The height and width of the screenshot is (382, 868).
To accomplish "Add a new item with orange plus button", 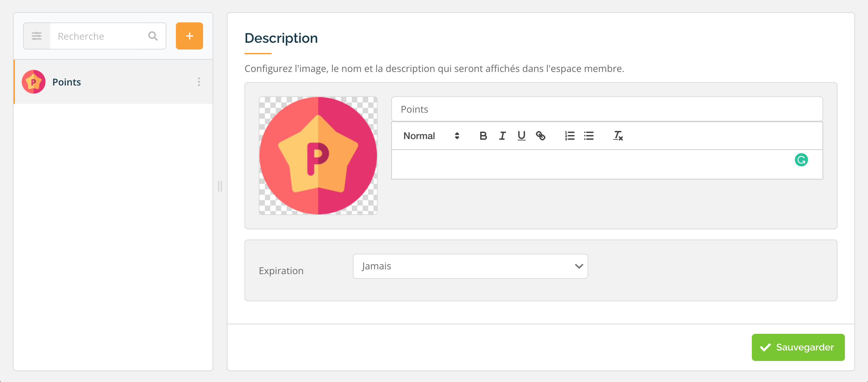I will (x=189, y=36).
